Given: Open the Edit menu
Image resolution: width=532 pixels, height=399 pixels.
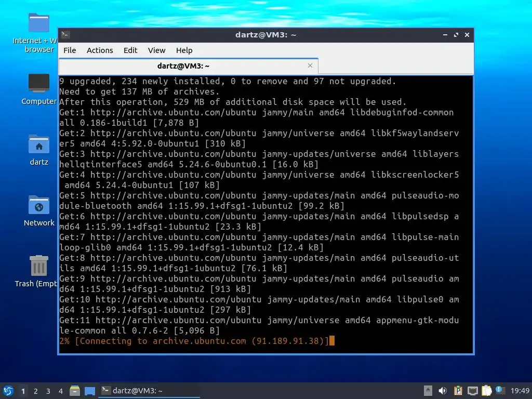Looking at the screenshot, I should pos(130,50).
